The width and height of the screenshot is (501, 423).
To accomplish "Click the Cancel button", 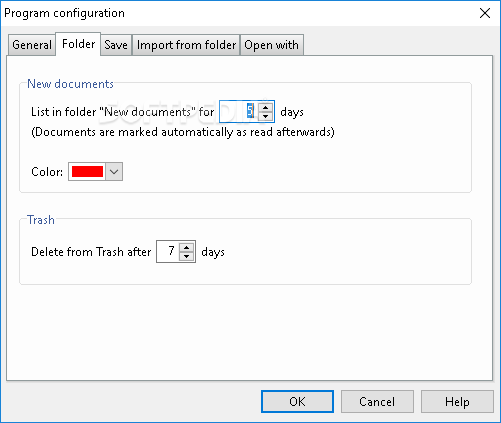I will (x=377, y=401).
